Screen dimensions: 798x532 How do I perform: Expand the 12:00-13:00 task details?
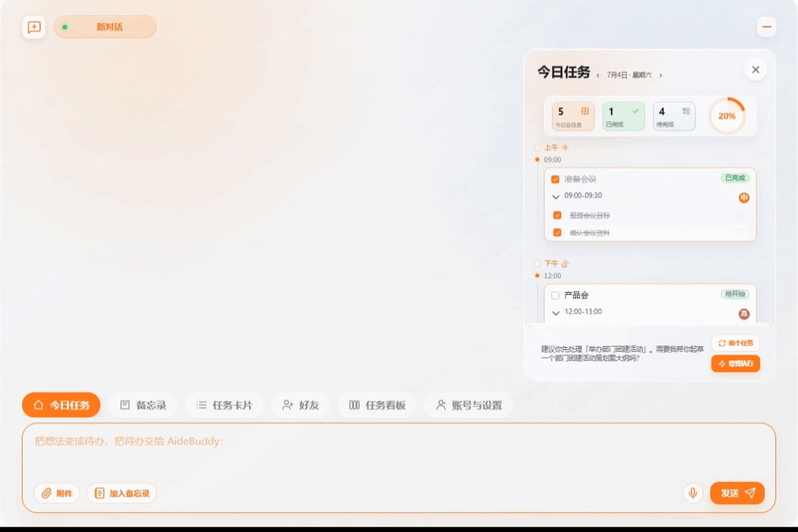click(x=556, y=313)
